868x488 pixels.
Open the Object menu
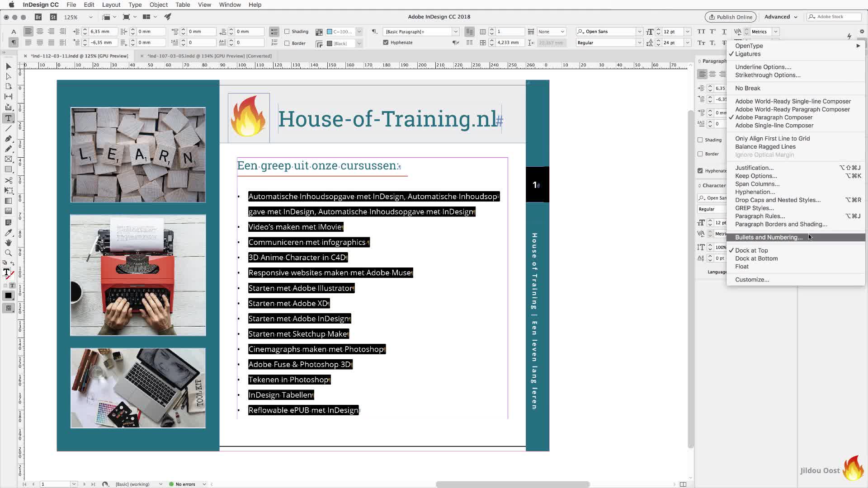tap(158, 5)
